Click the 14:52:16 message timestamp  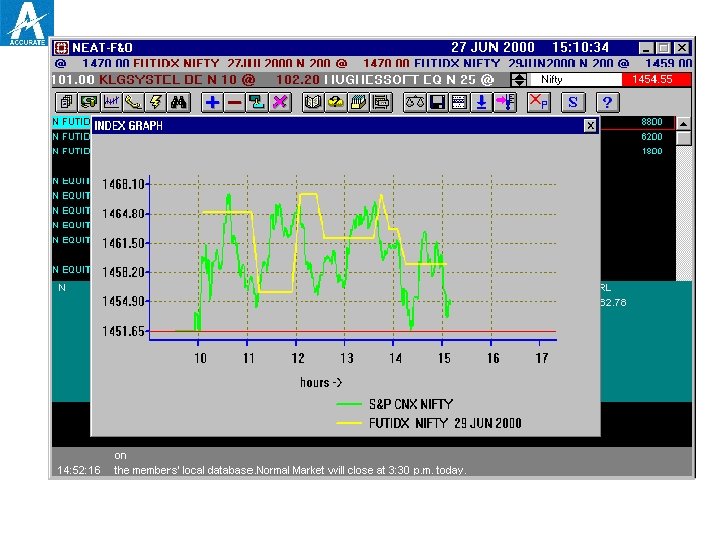tap(79, 470)
